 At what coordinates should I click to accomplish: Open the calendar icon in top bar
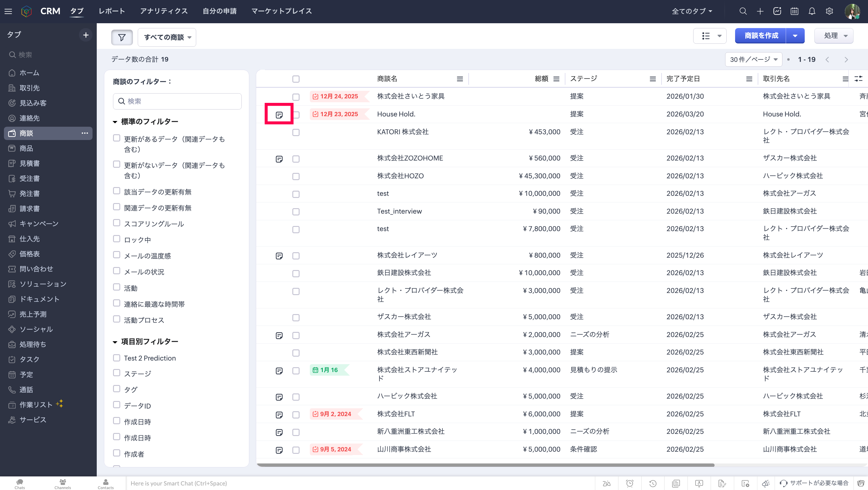pyautogui.click(x=794, y=11)
